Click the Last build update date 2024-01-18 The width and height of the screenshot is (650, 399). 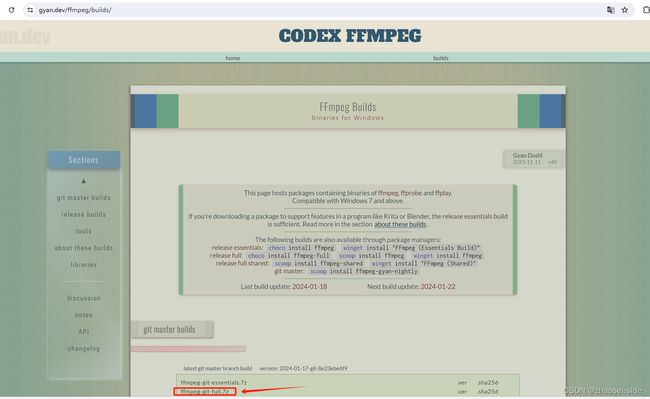[310, 286]
